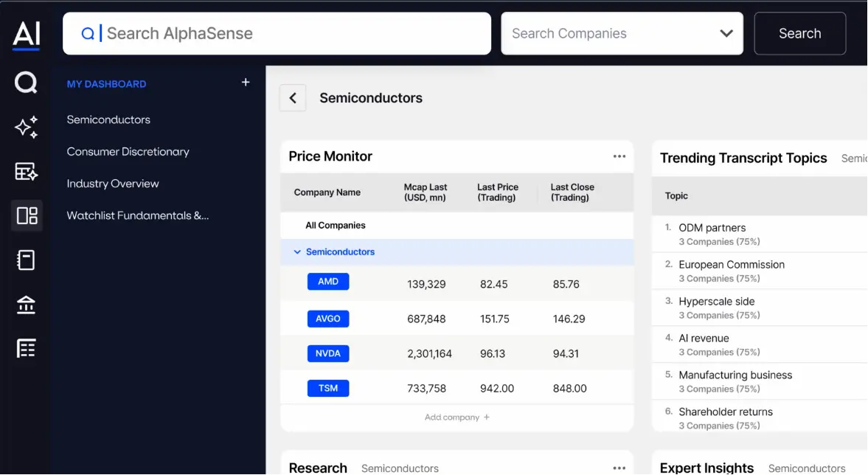Open the Price Monitor options menu

point(619,156)
